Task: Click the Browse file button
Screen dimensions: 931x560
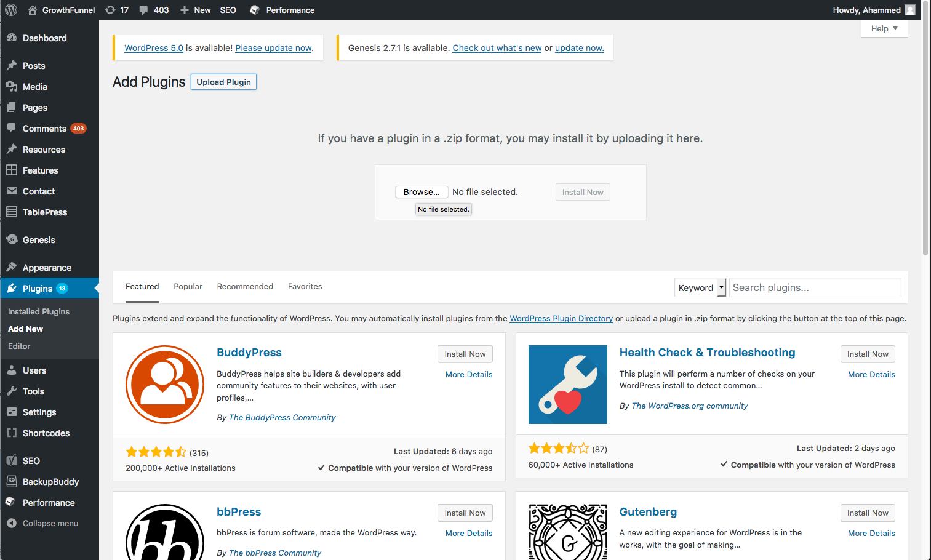Action: (x=422, y=192)
